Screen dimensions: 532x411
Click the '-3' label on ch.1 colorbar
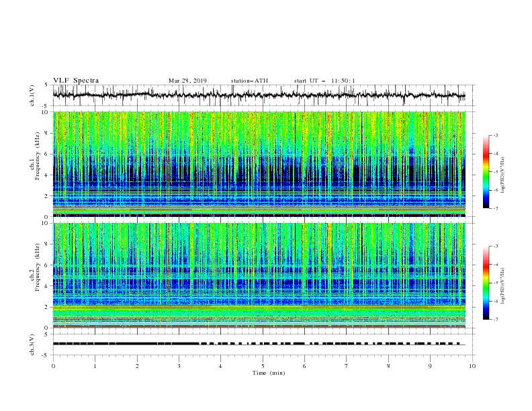(x=496, y=135)
